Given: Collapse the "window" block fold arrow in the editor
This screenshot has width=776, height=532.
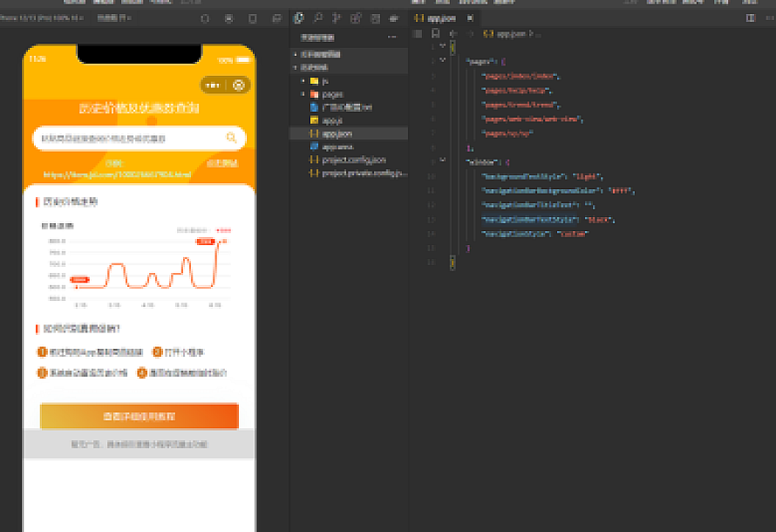Looking at the screenshot, I should (x=442, y=161).
